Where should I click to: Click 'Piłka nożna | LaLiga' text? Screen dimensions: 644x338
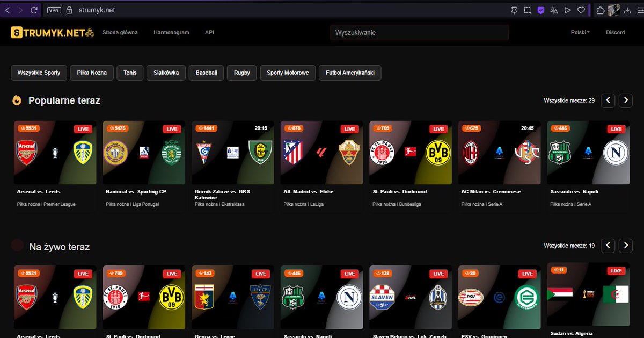pyautogui.click(x=304, y=204)
